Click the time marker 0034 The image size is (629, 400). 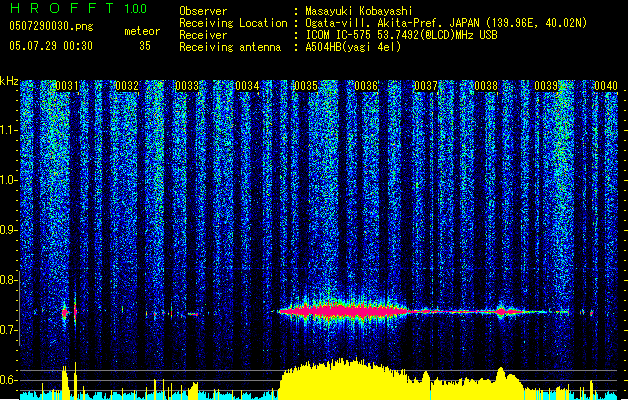tap(247, 86)
